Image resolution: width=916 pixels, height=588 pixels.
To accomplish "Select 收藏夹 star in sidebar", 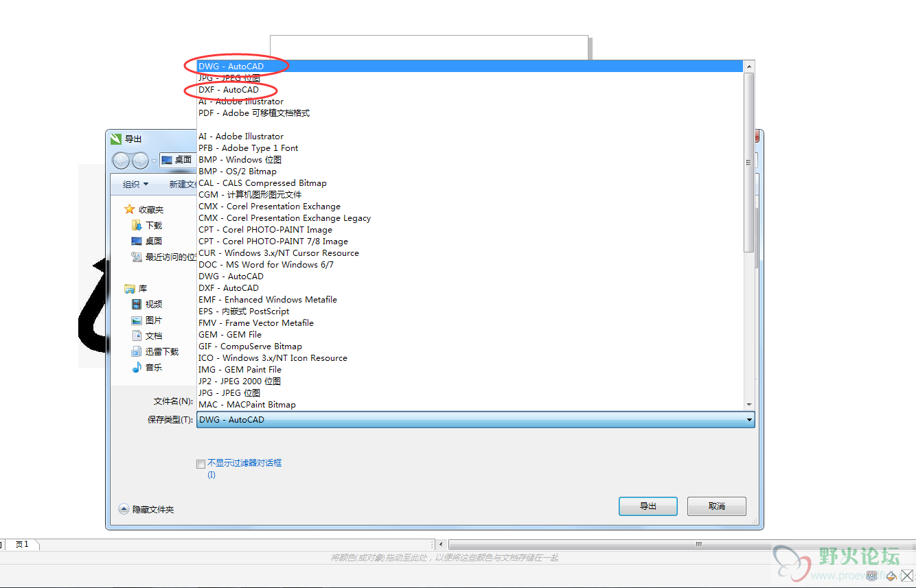I will [129, 209].
